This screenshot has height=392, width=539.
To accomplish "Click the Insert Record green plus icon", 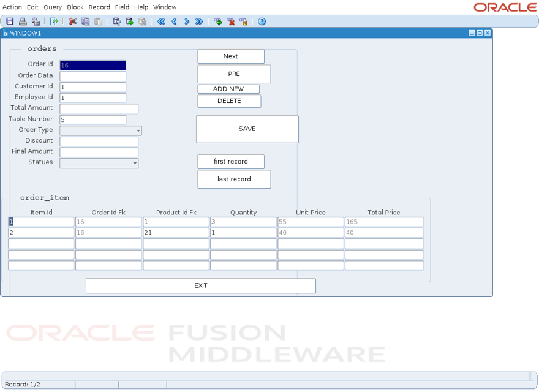I will [217, 21].
